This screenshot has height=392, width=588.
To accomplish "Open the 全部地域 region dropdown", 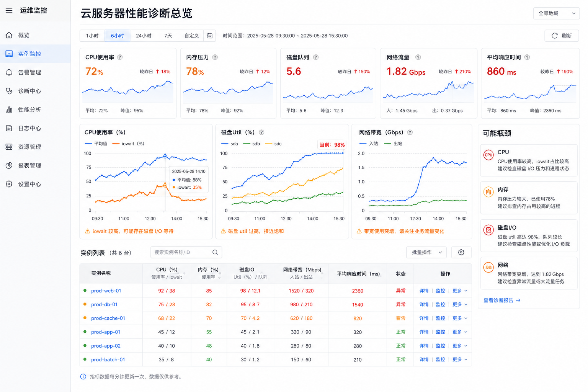I will tap(556, 13).
